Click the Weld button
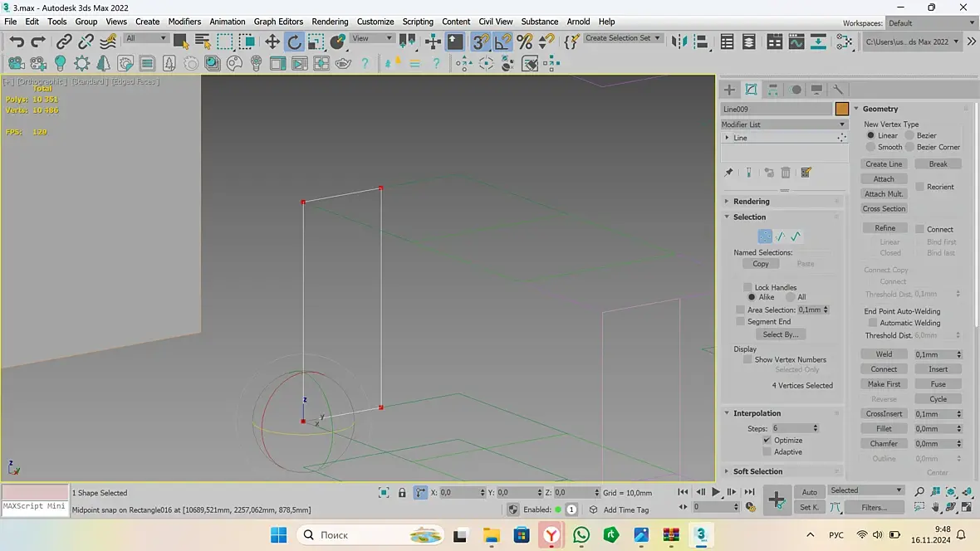The height and width of the screenshot is (551, 980). click(884, 354)
